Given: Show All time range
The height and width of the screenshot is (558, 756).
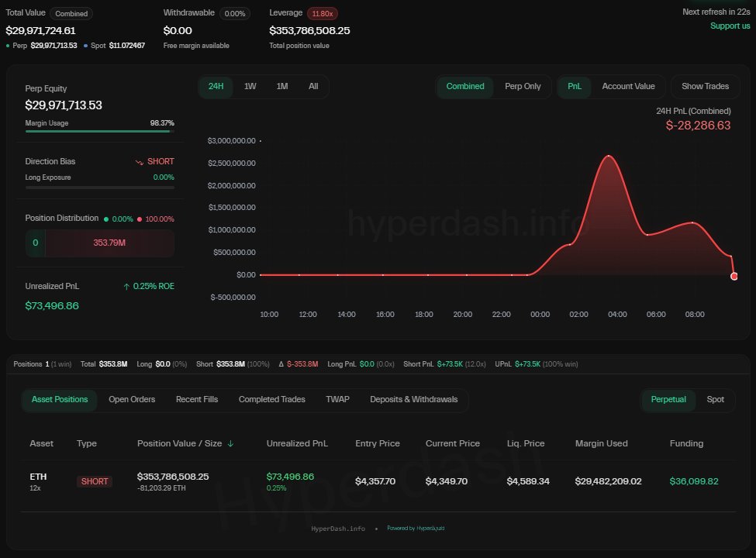Looking at the screenshot, I should [313, 86].
